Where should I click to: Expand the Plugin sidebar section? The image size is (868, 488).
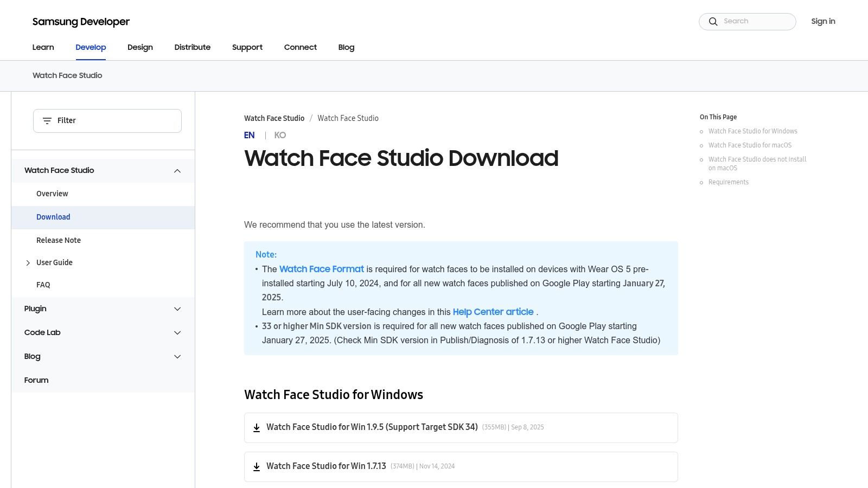tap(177, 309)
